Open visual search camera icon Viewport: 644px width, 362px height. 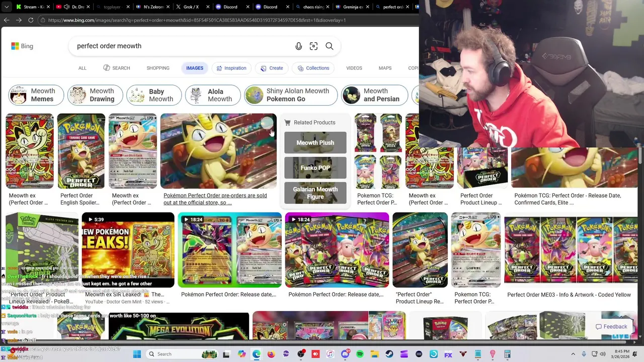click(313, 46)
